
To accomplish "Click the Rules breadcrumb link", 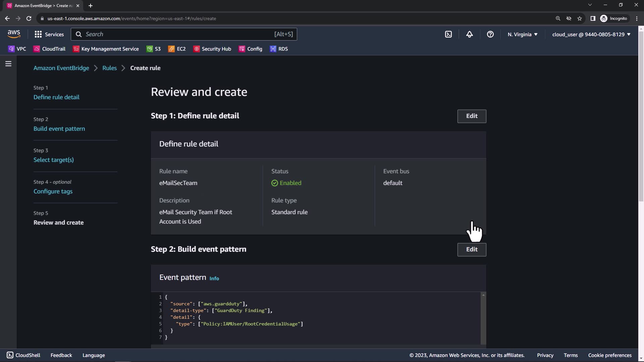I will coord(109,68).
